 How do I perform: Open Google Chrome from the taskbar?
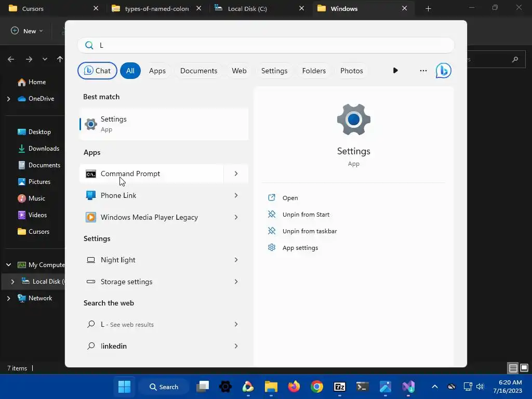tap(317, 387)
